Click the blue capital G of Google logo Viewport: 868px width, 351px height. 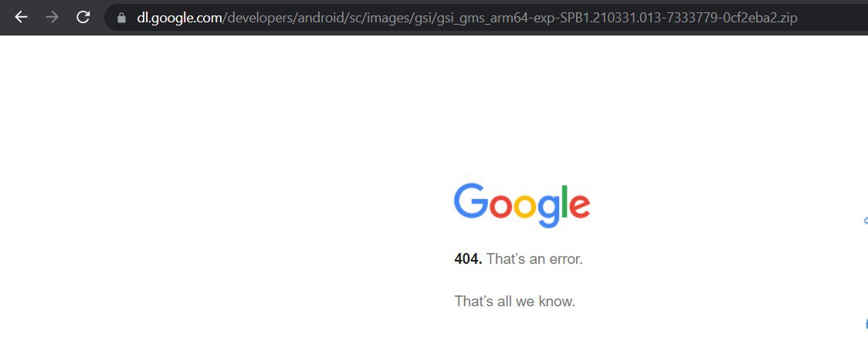pos(471,201)
